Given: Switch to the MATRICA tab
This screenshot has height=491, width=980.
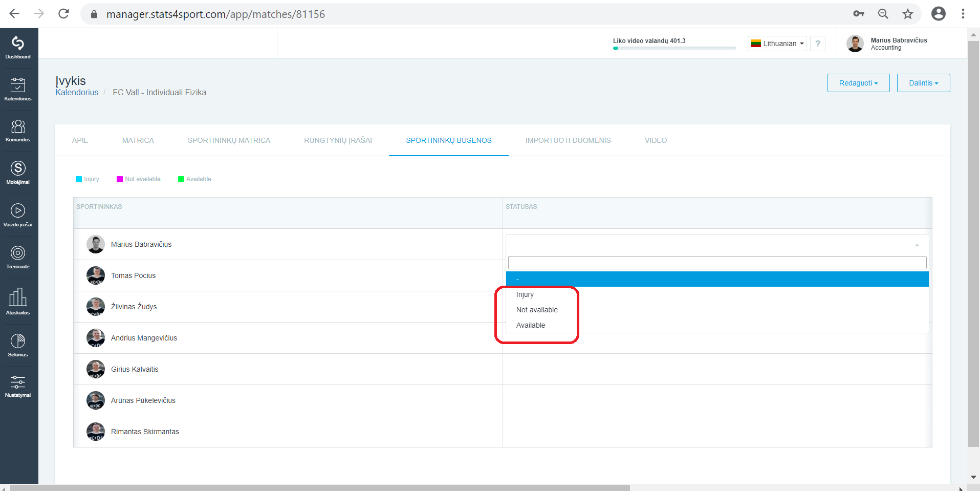Looking at the screenshot, I should click(x=138, y=140).
